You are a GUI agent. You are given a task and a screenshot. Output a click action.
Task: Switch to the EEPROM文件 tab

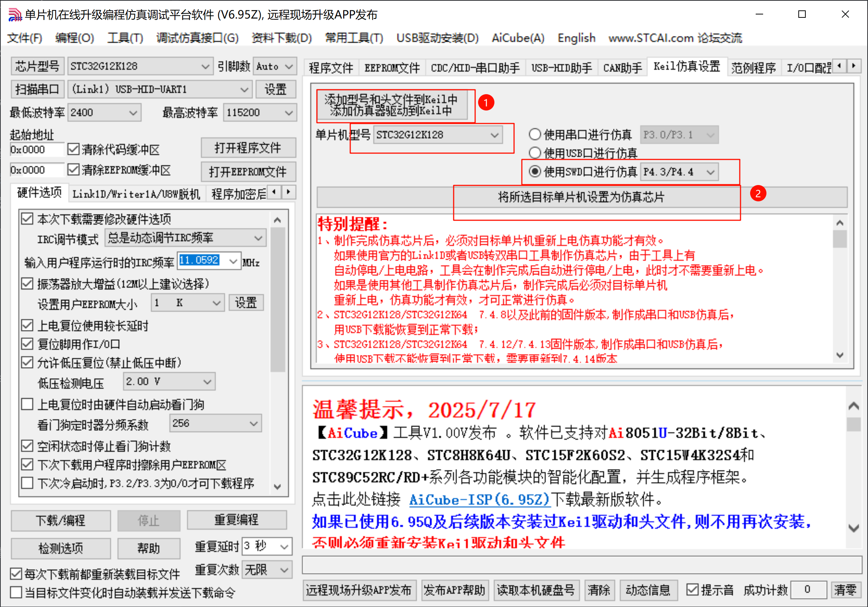click(392, 67)
